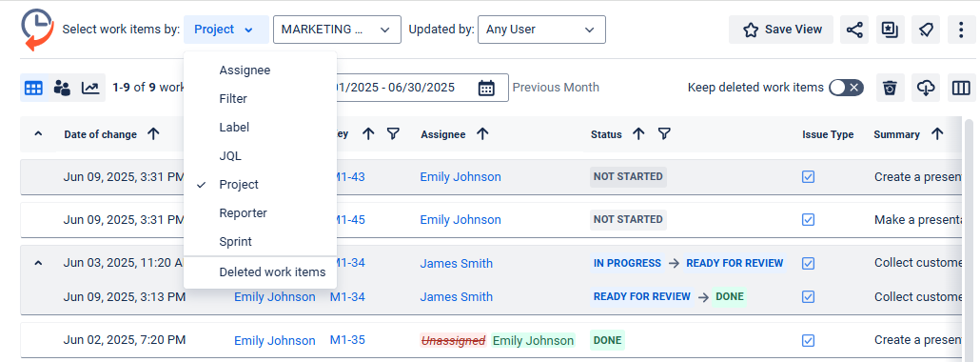Click issue type checkbox icon in M1-45 row
This screenshot has width=980, height=362.
[x=808, y=220]
